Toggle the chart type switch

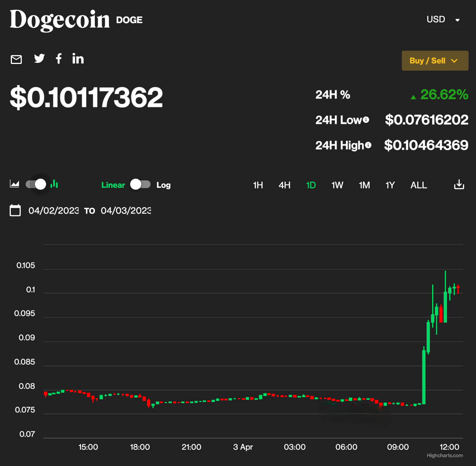[x=36, y=184]
